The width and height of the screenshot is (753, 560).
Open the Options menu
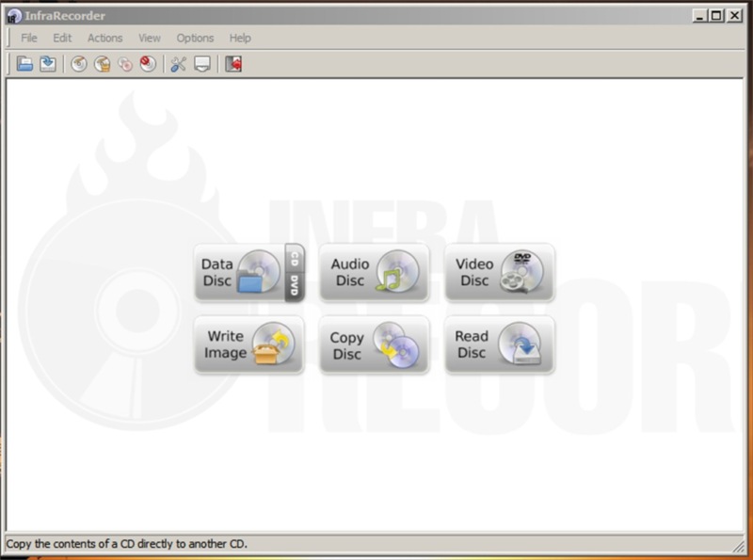click(x=195, y=38)
